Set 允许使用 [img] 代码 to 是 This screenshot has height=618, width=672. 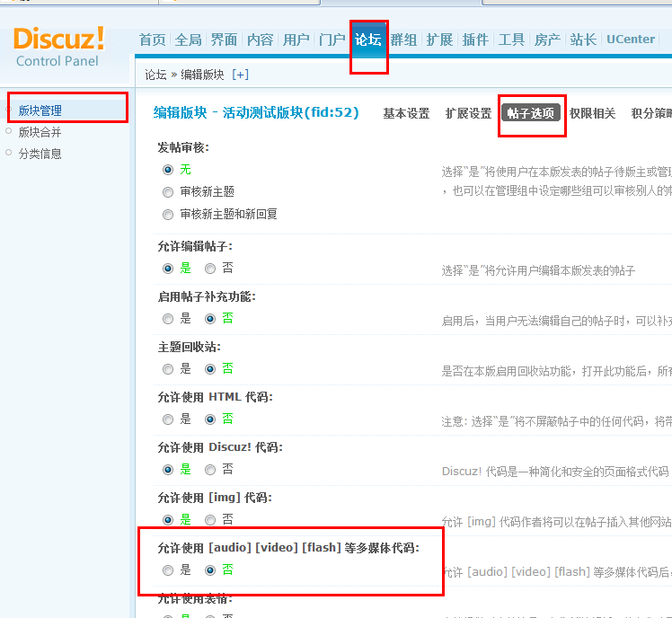point(168,520)
